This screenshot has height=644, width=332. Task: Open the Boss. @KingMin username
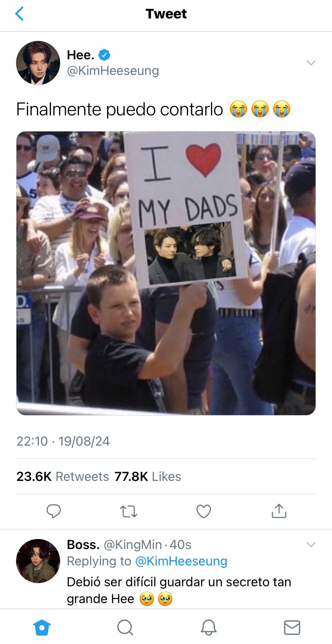coord(114,545)
